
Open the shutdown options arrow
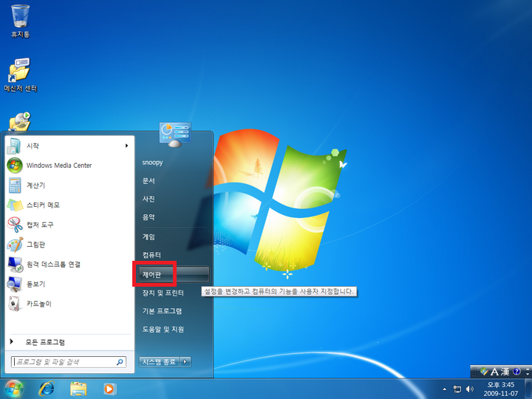tap(185, 362)
